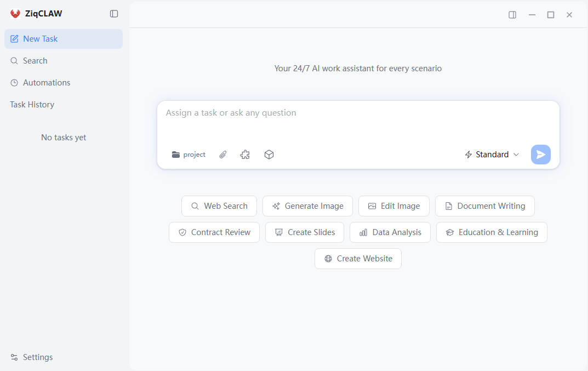Image resolution: width=588 pixels, height=371 pixels.
Task: Open the Automations section
Action: pos(47,82)
